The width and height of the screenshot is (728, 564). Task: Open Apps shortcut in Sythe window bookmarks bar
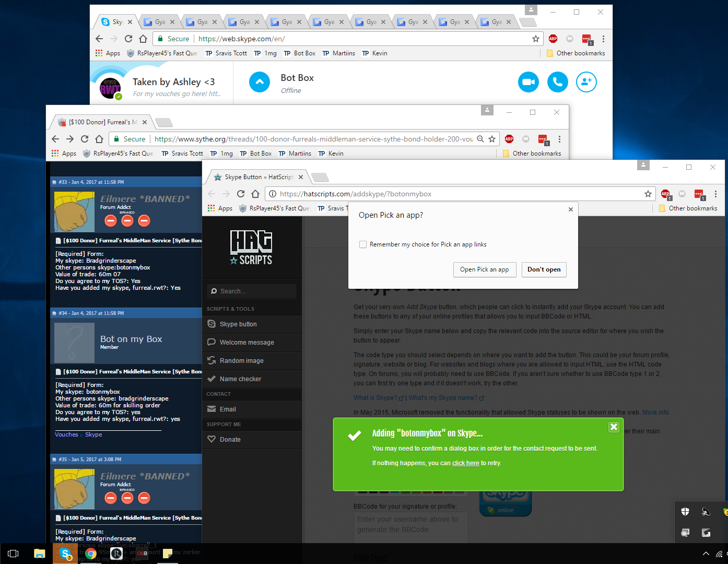point(64,154)
